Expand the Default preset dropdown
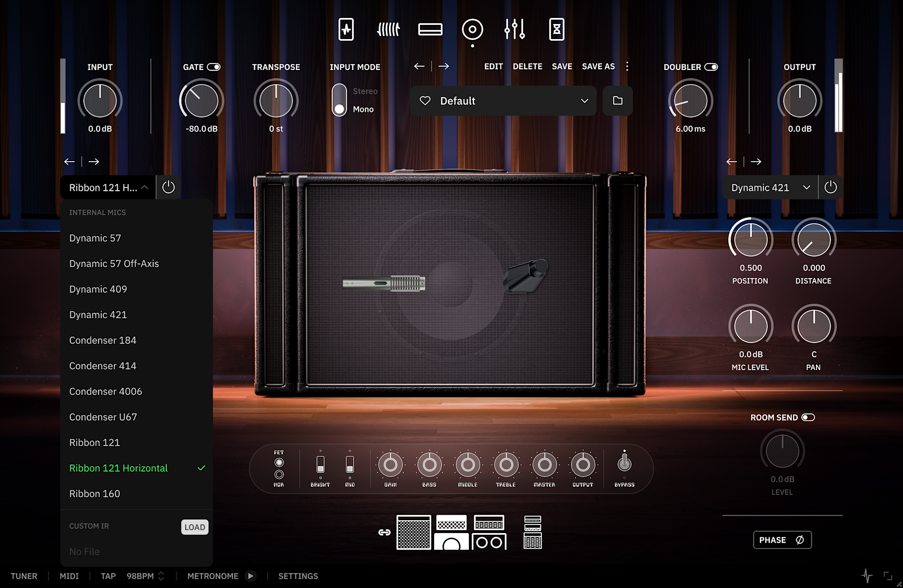903x588 pixels. click(x=584, y=101)
